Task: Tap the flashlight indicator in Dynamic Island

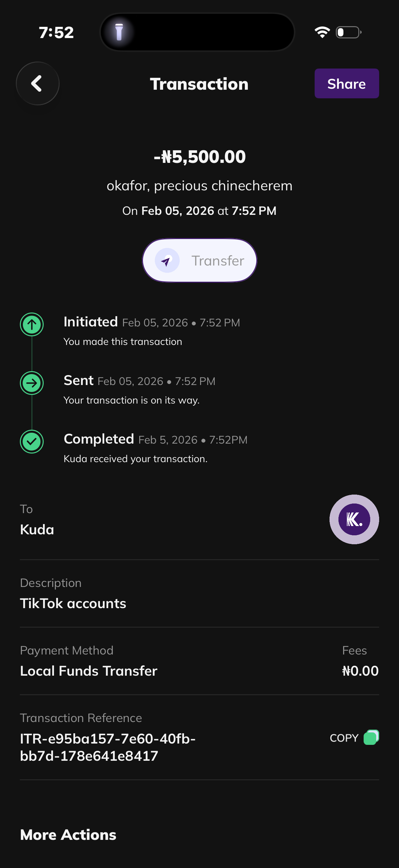Action: [x=119, y=32]
